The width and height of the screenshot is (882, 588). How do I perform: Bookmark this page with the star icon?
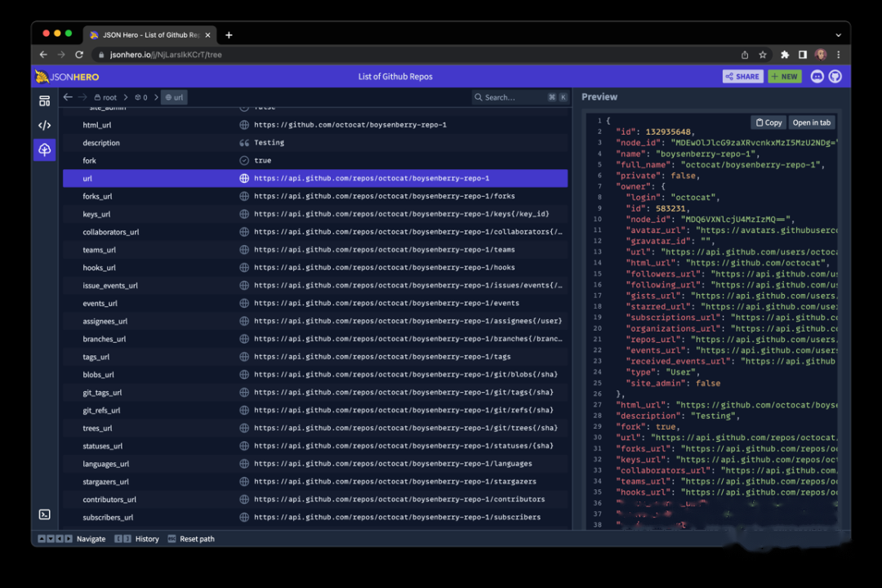[763, 55]
